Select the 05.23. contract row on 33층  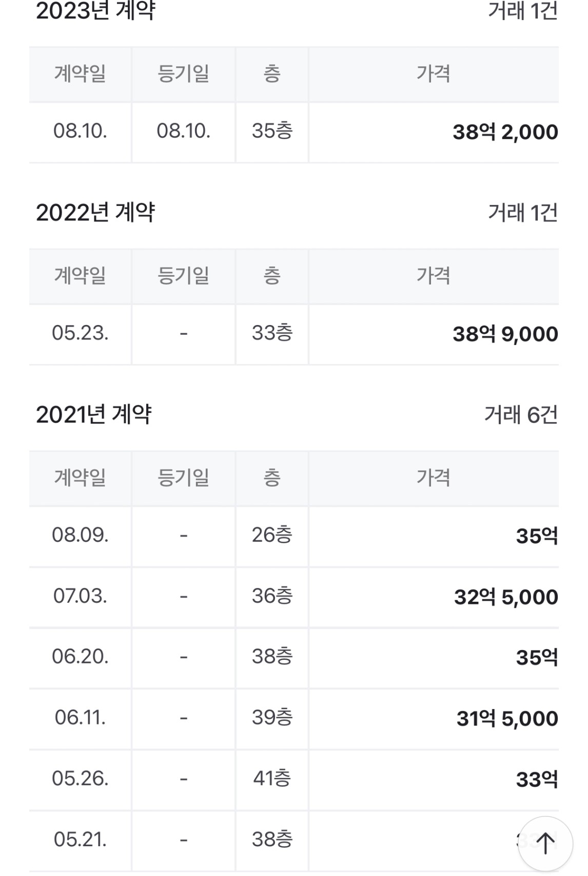pyautogui.click(x=294, y=334)
